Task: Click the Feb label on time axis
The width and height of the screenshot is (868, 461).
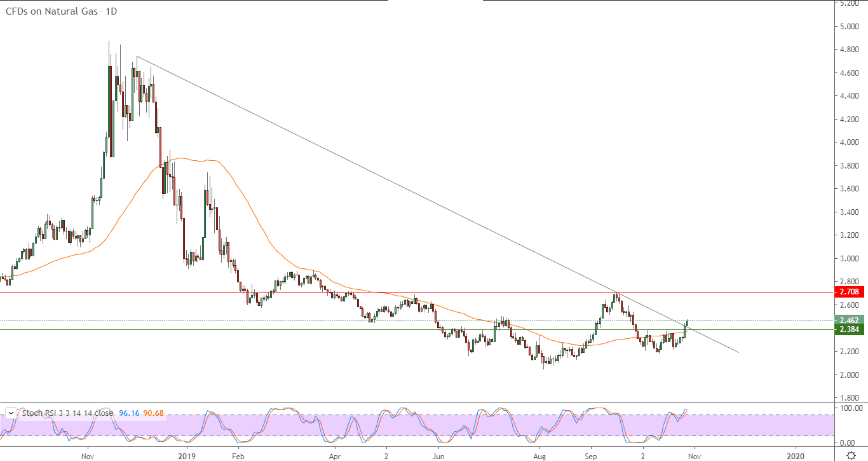Action: pyautogui.click(x=238, y=456)
